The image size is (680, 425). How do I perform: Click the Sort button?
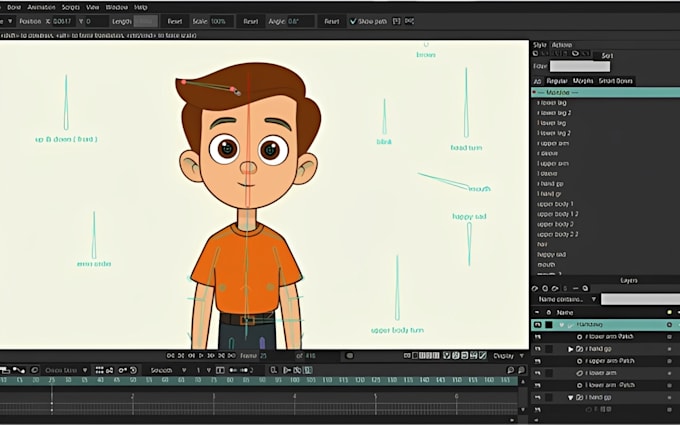tap(607, 56)
